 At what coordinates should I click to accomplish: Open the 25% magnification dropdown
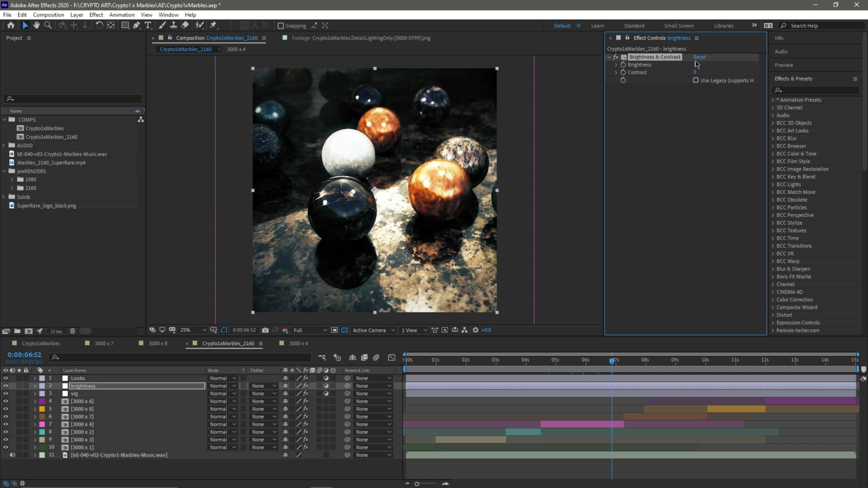click(x=193, y=330)
